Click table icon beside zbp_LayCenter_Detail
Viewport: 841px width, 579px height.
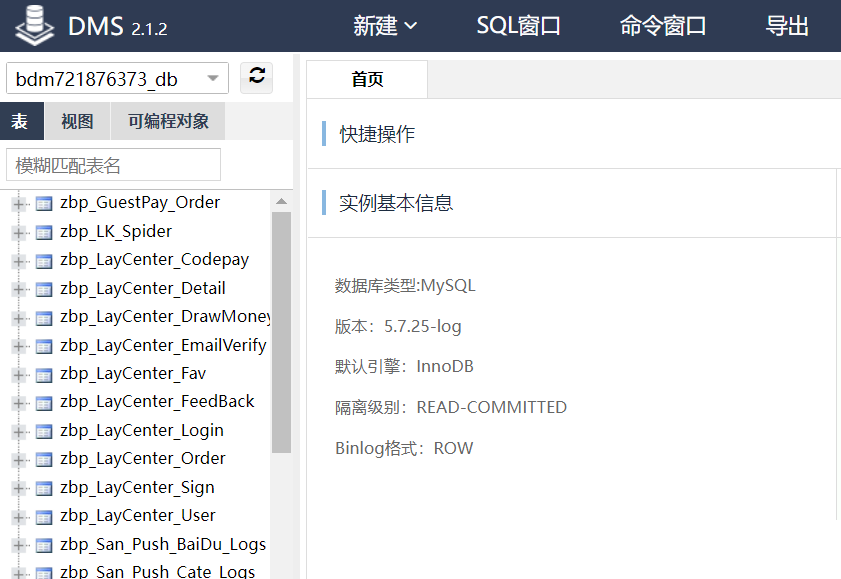click(44, 290)
